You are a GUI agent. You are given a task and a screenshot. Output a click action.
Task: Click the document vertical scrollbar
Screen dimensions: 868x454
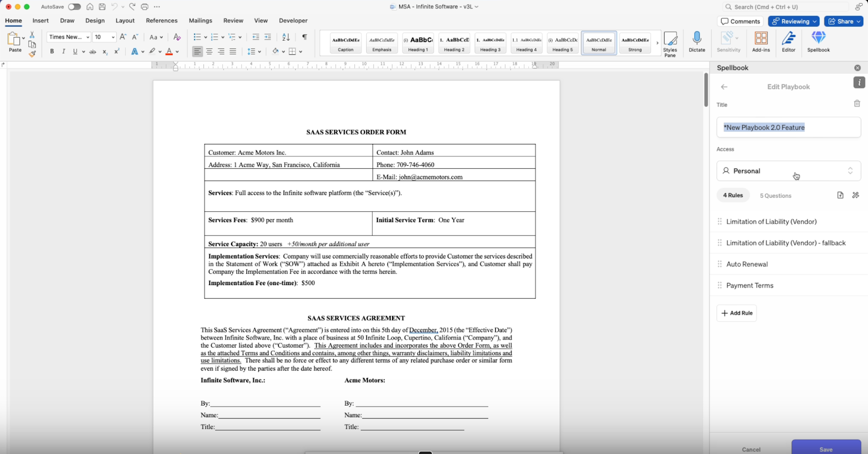coord(706,90)
